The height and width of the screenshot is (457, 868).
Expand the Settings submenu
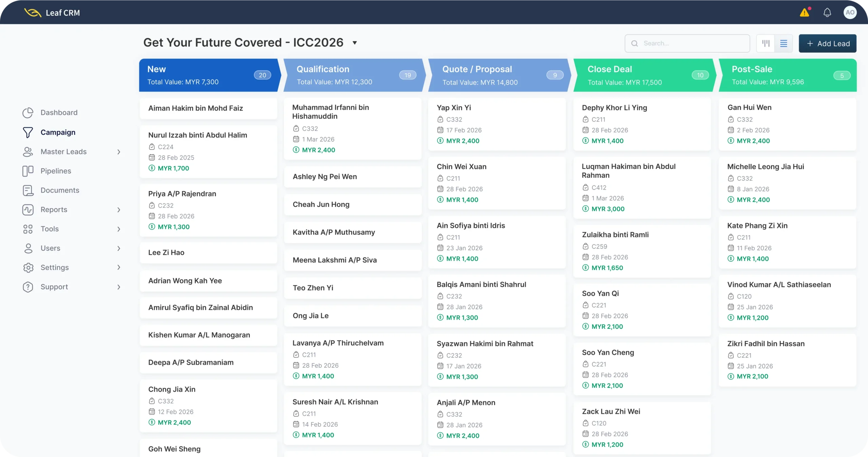click(119, 267)
